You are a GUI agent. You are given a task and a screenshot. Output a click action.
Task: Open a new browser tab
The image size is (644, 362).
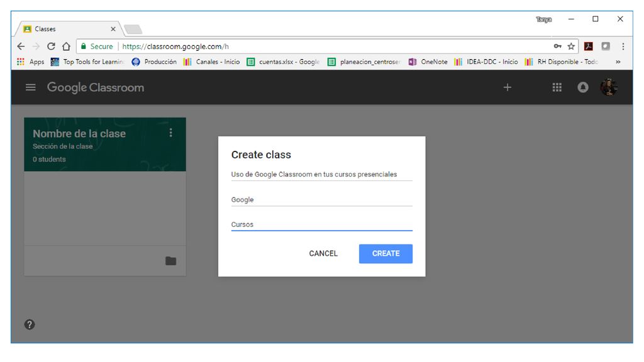[133, 29]
